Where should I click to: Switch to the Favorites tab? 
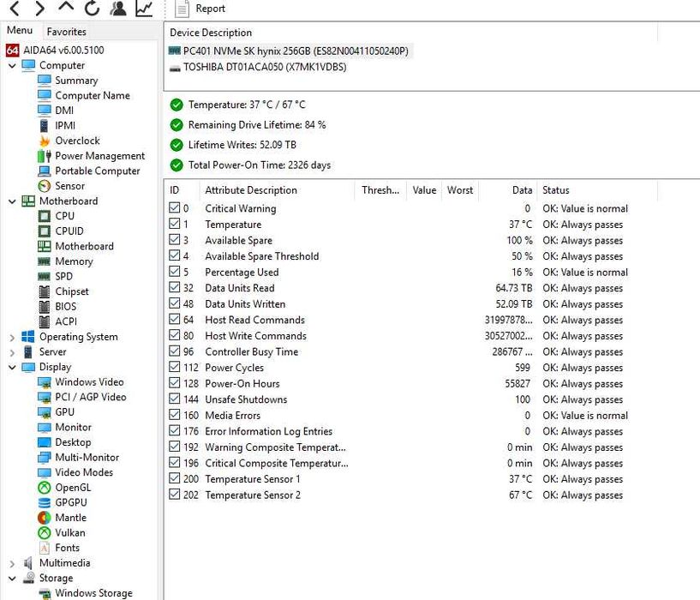[67, 32]
